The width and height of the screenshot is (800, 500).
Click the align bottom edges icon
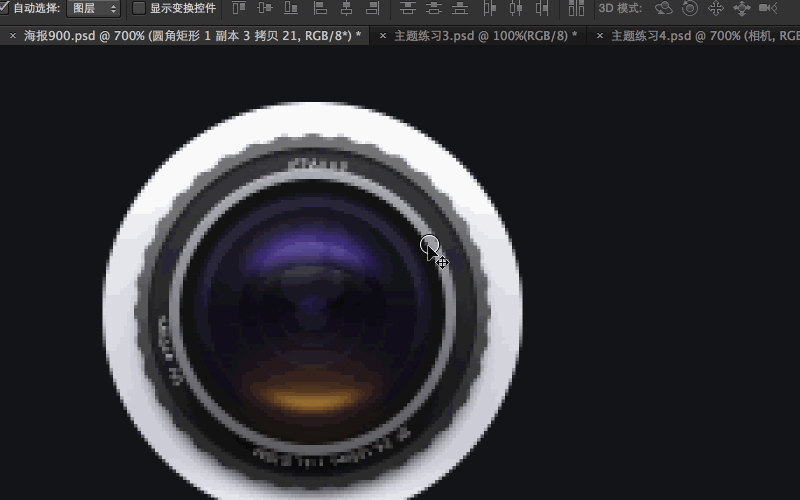point(291,8)
